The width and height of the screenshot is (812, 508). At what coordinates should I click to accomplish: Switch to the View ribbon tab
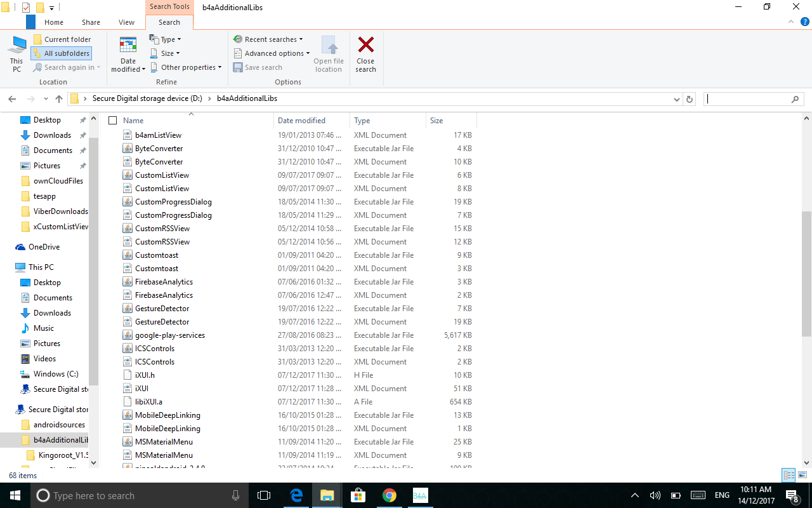(x=127, y=22)
